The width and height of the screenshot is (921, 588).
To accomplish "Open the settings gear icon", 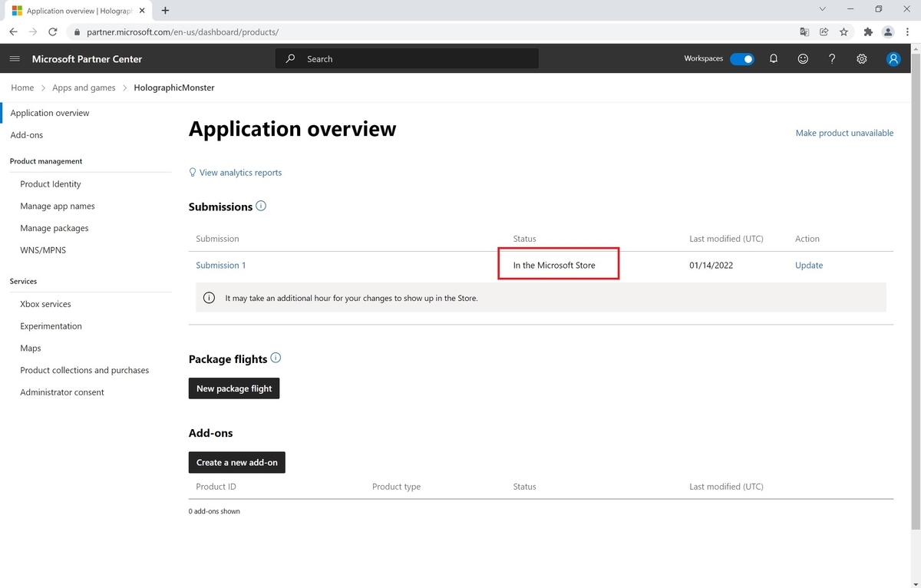I will (862, 59).
